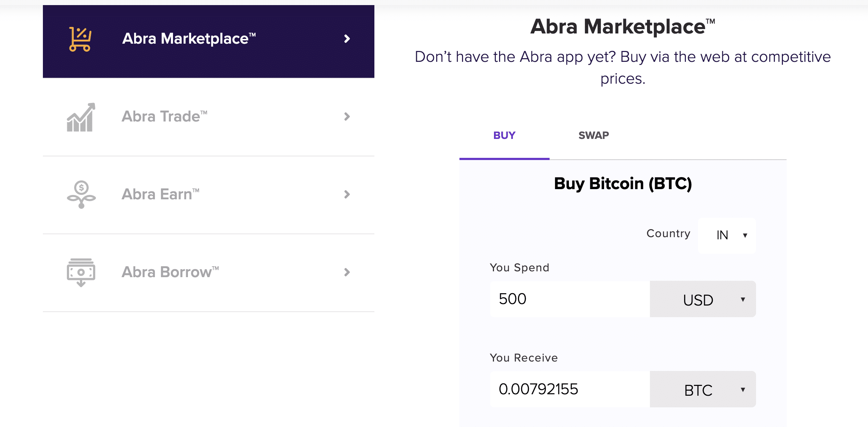The height and width of the screenshot is (427, 868).
Task: Click the You Spend amount field
Action: (x=570, y=299)
